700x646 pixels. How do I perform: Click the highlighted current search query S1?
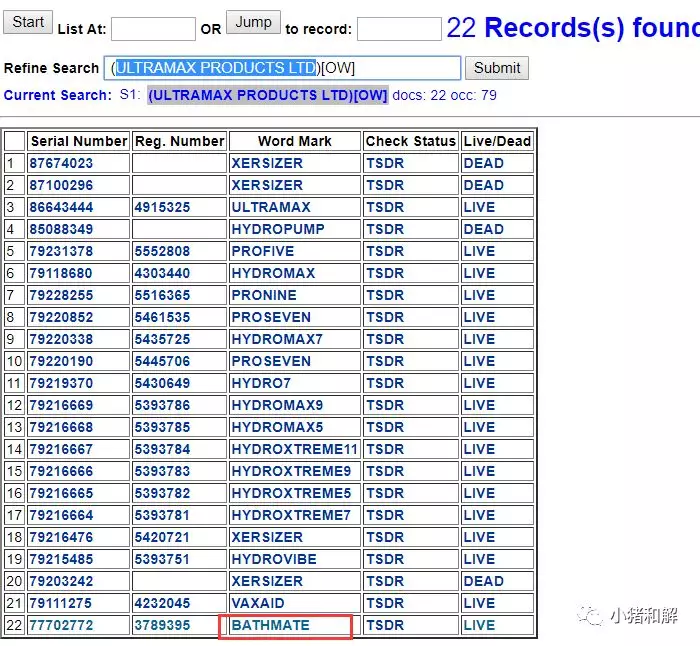268,95
